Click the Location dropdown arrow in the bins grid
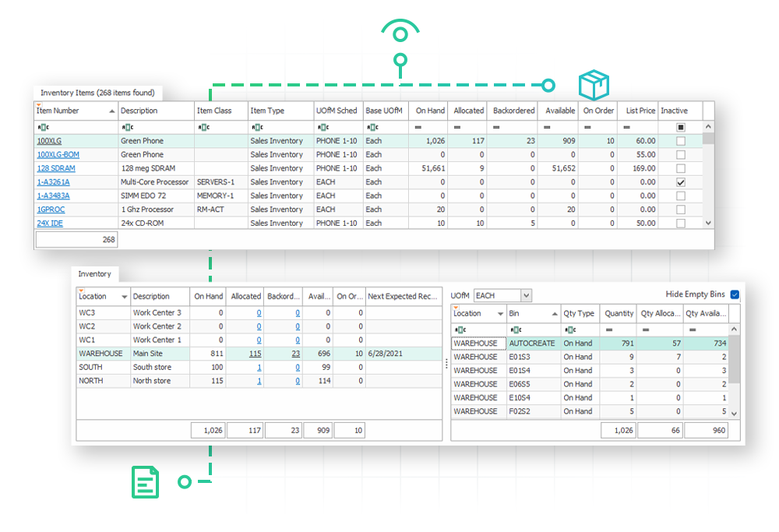The image size is (779, 532). pos(502,313)
